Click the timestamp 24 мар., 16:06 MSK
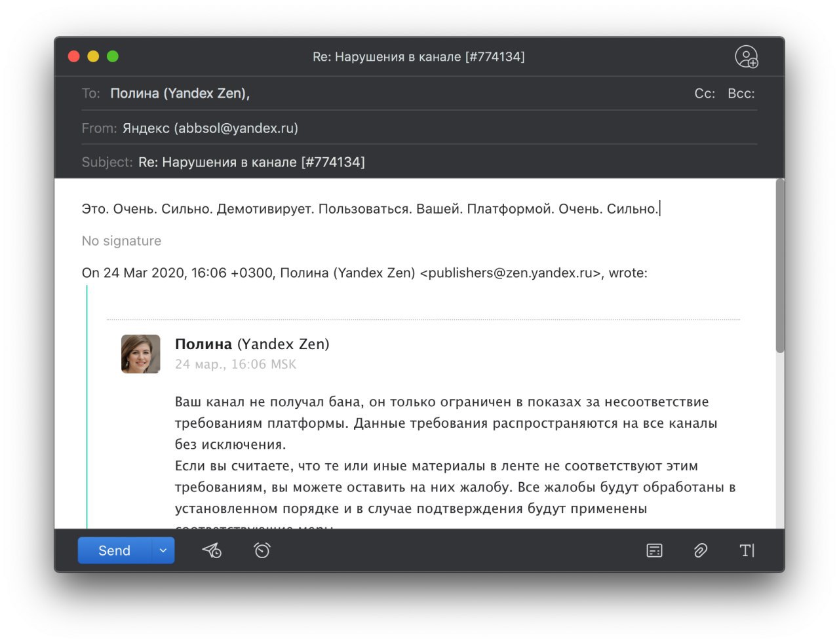Image resolution: width=839 pixels, height=644 pixels. (x=235, y=364)
